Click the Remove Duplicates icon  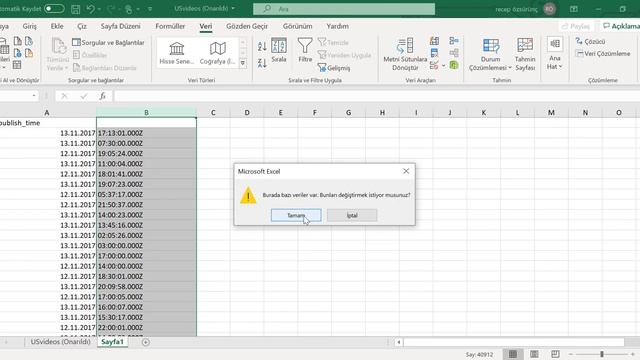[x=434, y=53]
